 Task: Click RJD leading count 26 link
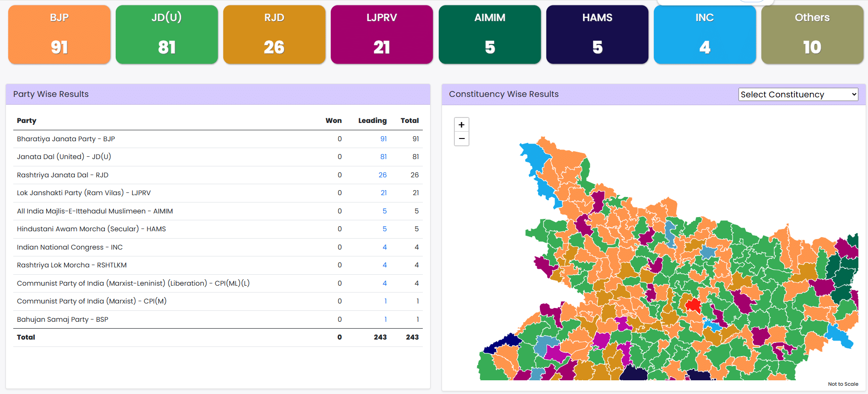point(383,175)
